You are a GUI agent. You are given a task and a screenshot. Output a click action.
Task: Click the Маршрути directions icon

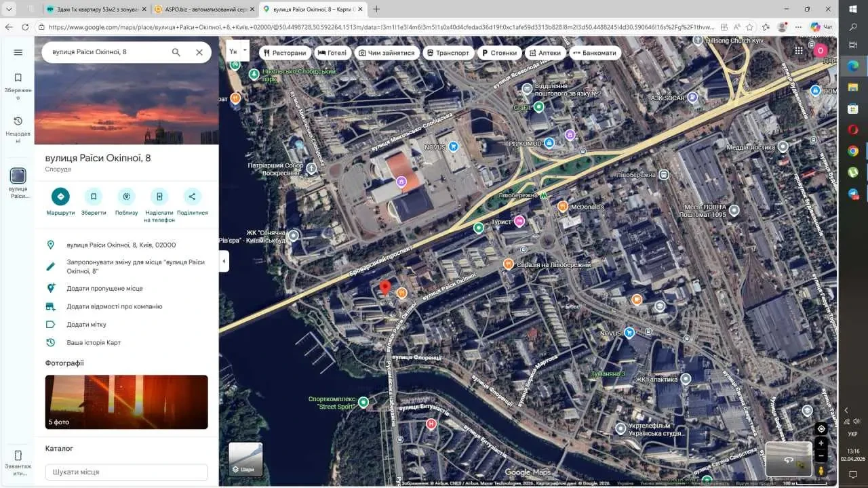(x=60, y=197)
